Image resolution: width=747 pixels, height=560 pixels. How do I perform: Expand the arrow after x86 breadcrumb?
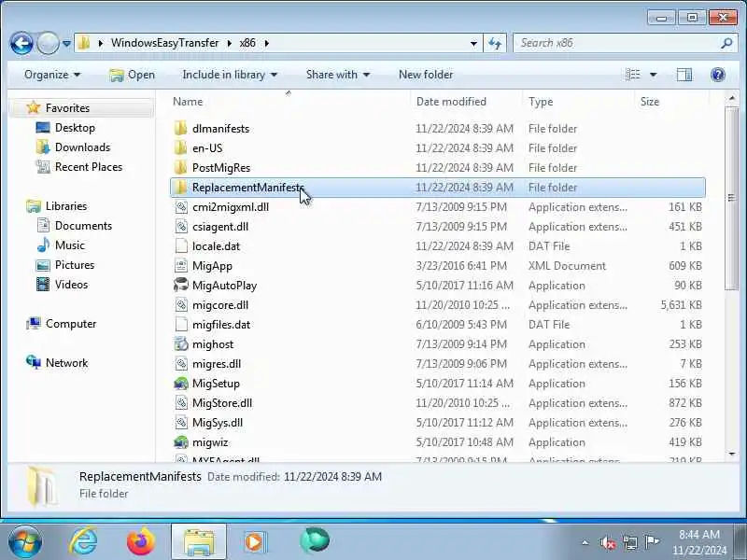click(267, 43)
